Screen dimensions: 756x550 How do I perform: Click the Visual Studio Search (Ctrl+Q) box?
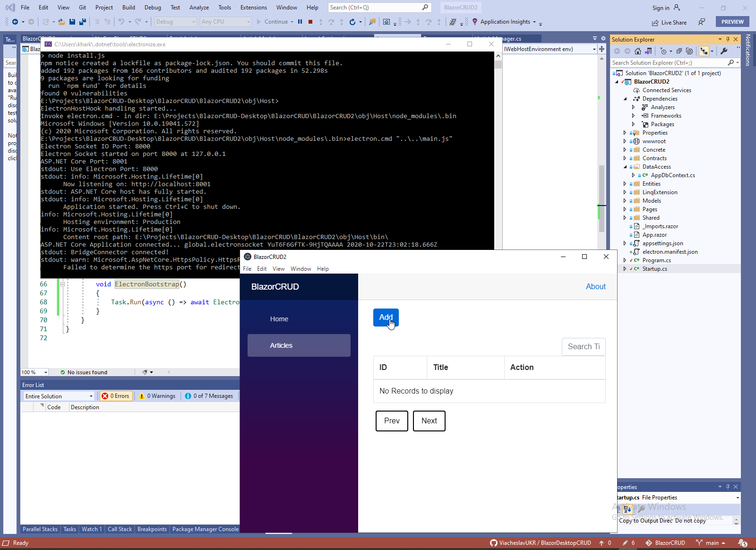(379, 8)
